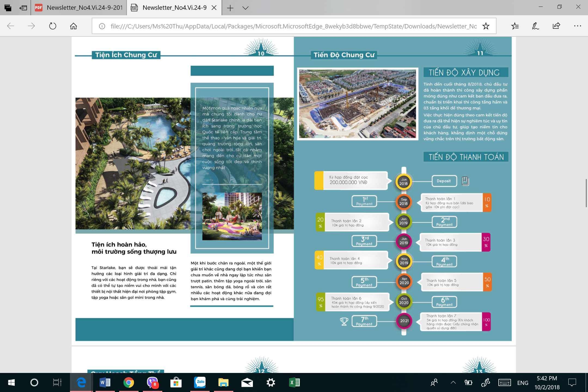Go to the Home page
Screen dimensions: 588x392
73,26
